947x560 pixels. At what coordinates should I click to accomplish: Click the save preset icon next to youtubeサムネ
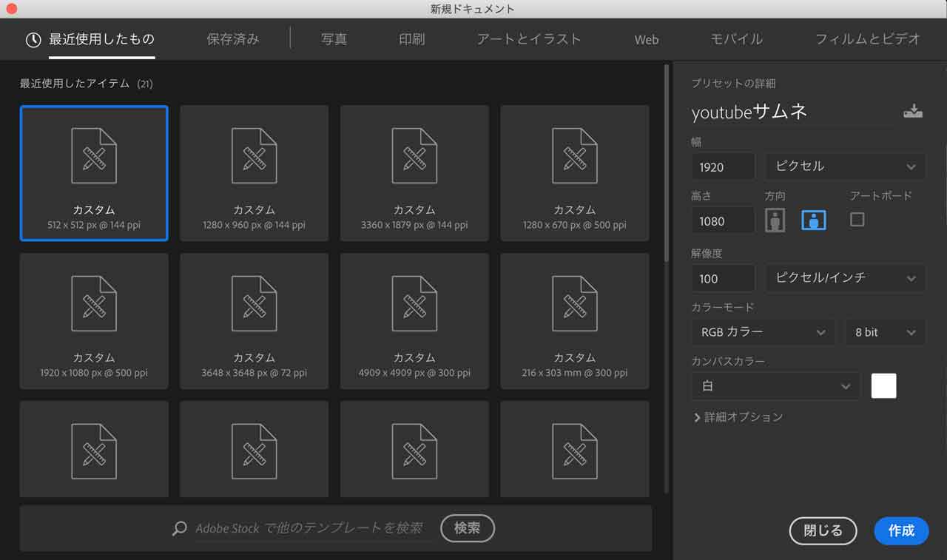pos(913,112)
